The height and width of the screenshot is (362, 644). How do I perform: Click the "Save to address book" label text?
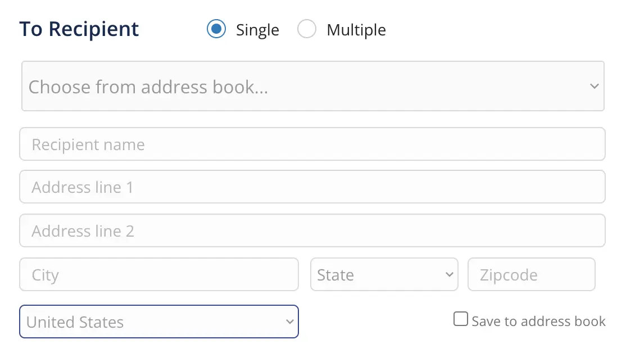[x=538, y=322]
